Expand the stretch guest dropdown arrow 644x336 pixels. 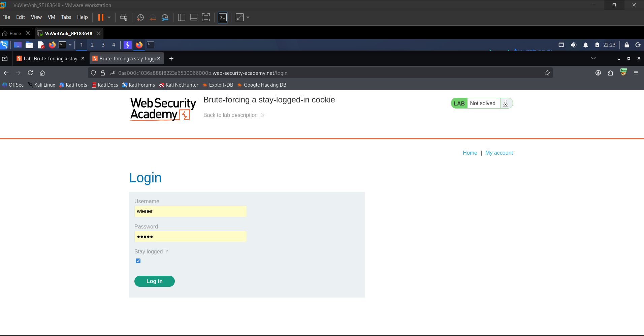click(248, 18)
